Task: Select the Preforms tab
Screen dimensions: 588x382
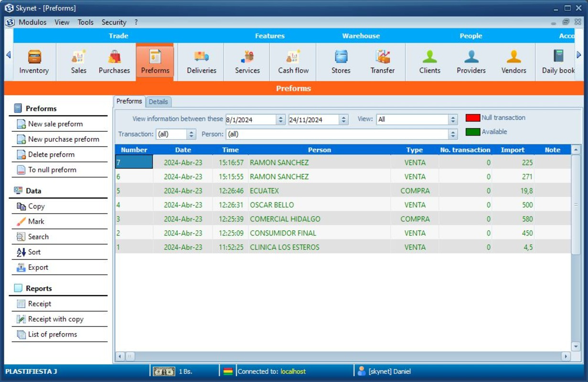Action: (x=129, y=101)
